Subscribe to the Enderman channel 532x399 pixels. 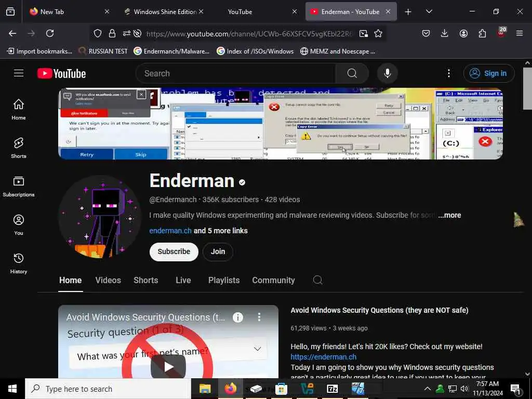tap(174, 252)
